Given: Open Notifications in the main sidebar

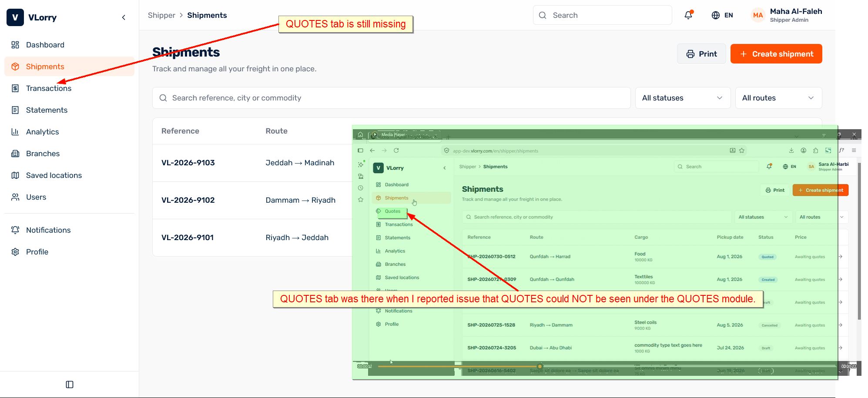Looking at the screenshot, I should coord(69,230).
